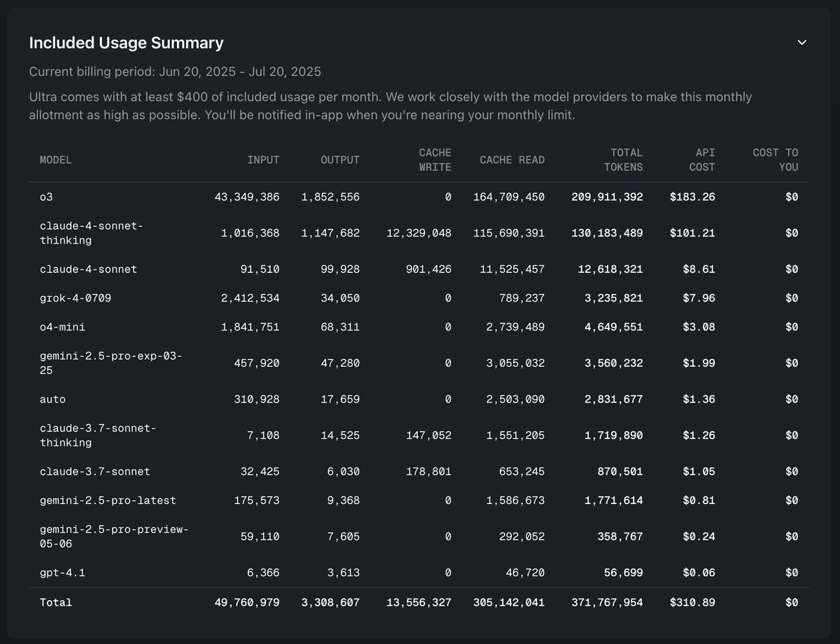This screenshot has height=644, width=840.
Task: Click the OUTPUT column header
Action: (340, 160)
